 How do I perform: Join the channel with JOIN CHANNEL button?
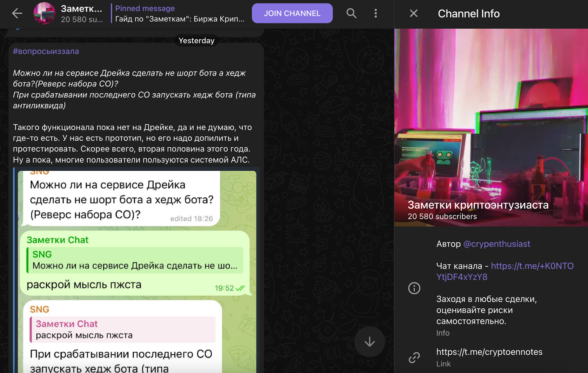(292, 13)
